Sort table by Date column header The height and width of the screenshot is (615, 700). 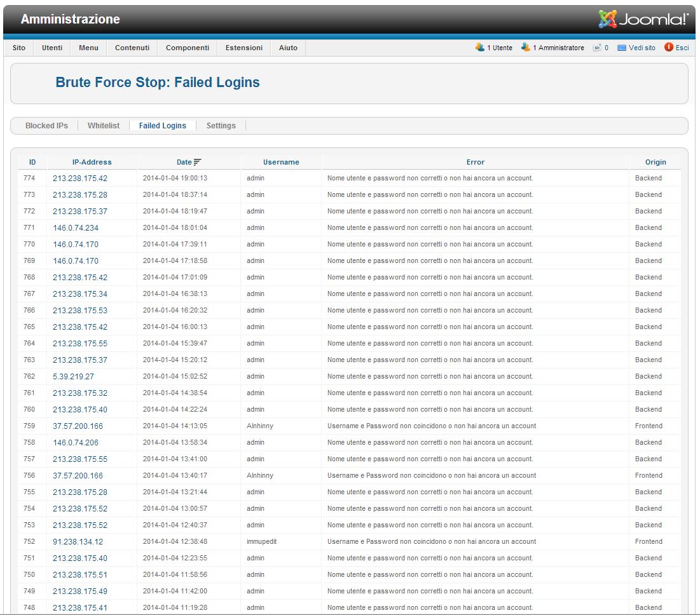point(184,163)
